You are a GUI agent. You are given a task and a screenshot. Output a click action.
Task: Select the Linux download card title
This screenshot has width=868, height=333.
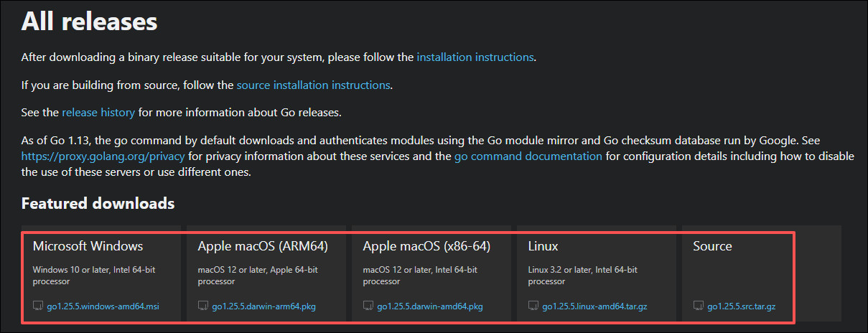tap(543, 246)
